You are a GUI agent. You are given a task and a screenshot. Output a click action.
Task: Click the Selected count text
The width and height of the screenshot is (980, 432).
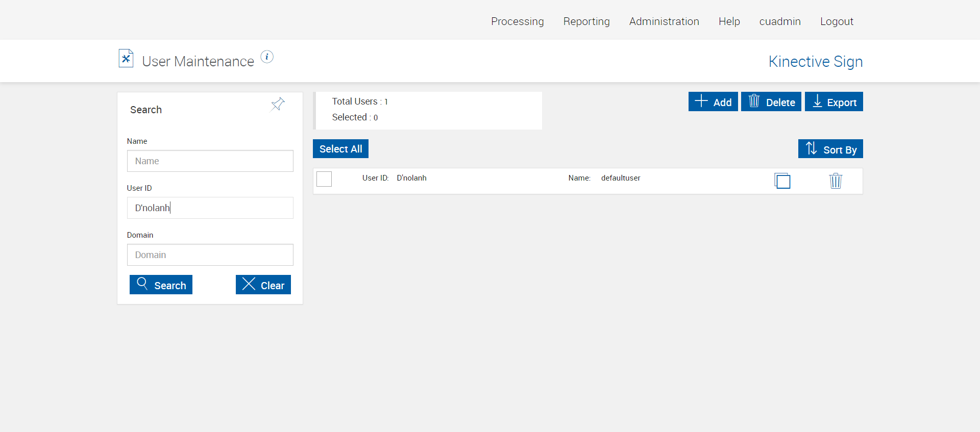355,117
